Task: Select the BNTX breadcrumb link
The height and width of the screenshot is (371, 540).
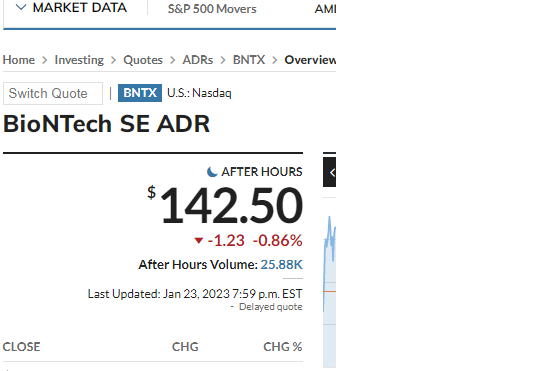Action: point(249,60)
